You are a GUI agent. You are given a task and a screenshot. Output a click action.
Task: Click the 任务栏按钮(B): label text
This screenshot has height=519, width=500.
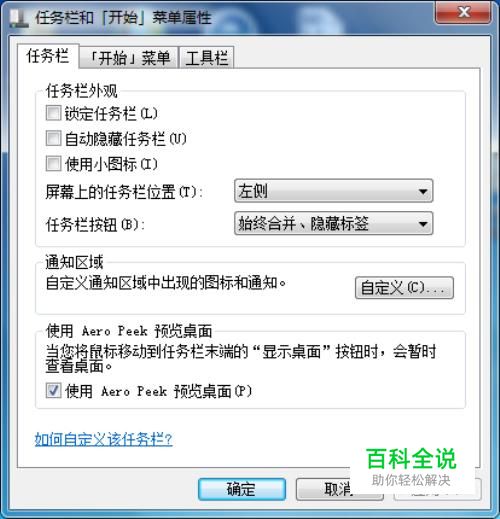coord(95,225)
